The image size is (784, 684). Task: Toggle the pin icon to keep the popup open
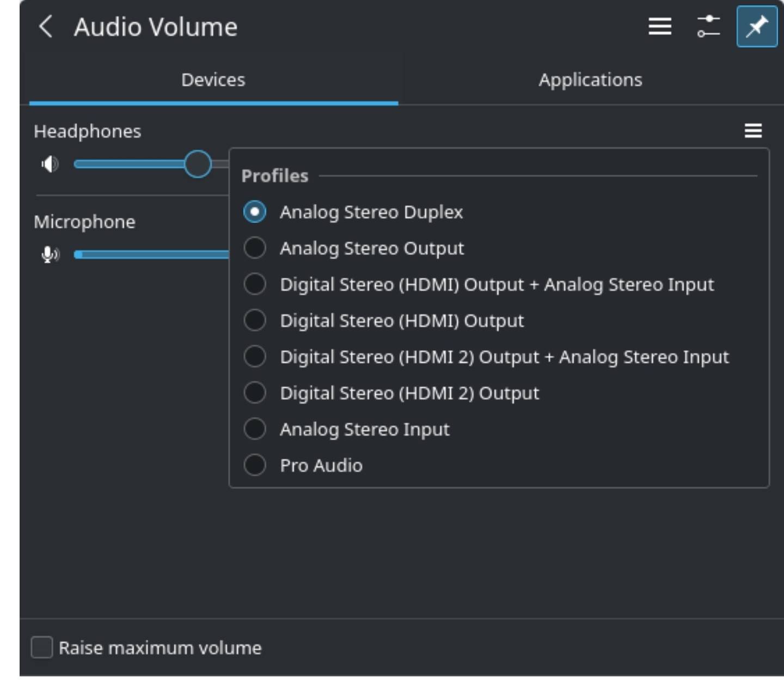tap(757, 26)
